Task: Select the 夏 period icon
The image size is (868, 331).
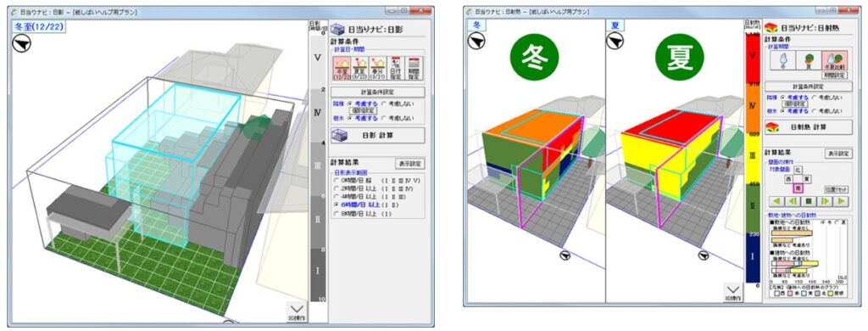Action: (808, 60)
